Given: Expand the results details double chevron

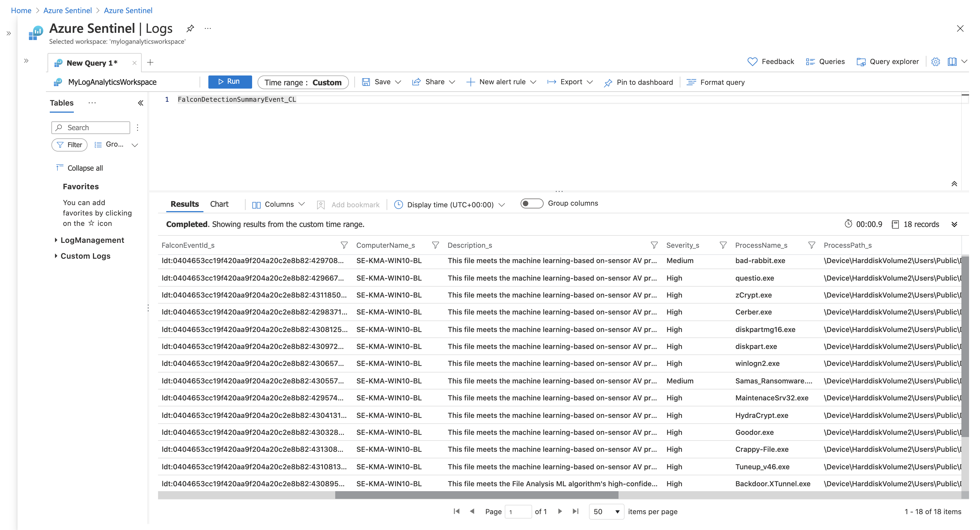Looking at the screenshot, I should [x=954, y=225].
